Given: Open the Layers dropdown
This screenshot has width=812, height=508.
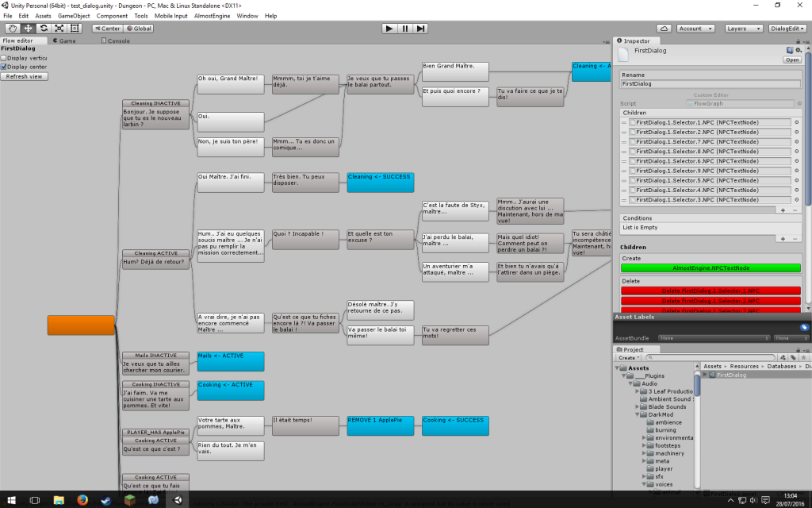Looking at the screenshot, I should pos(744,29).
